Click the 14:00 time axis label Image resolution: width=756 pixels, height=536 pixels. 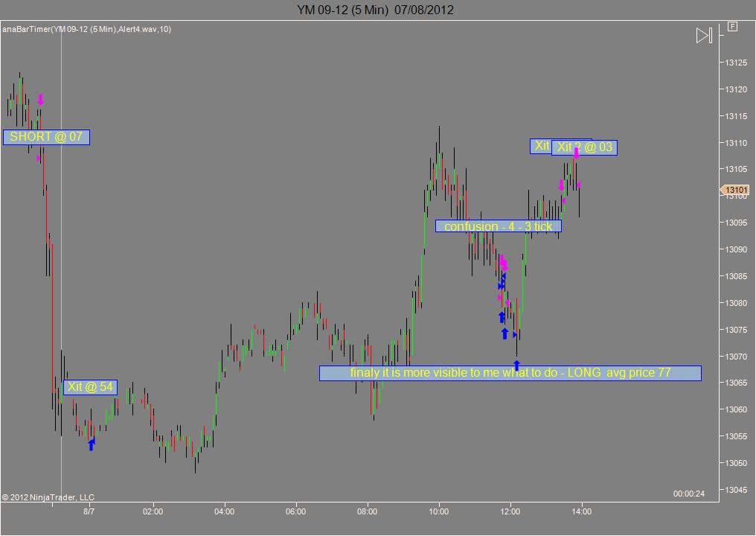[581, 511]
